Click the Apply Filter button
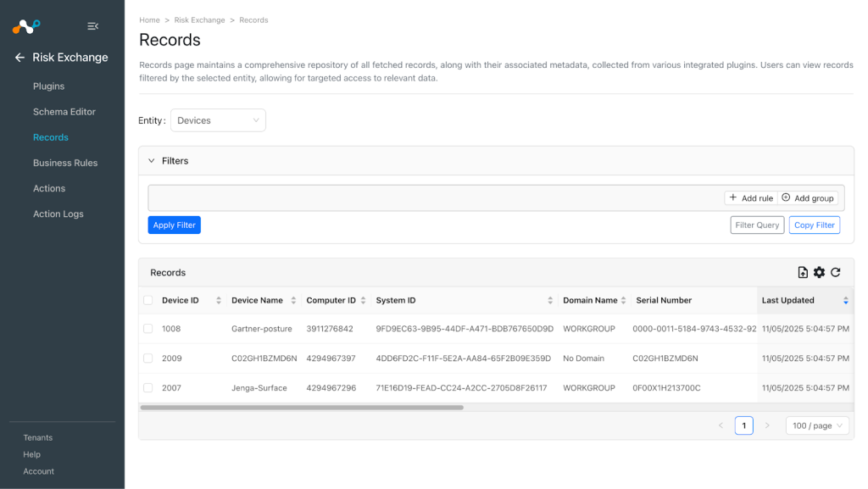The width and height of the screenshot is (868, 489). tap(175, 225)
